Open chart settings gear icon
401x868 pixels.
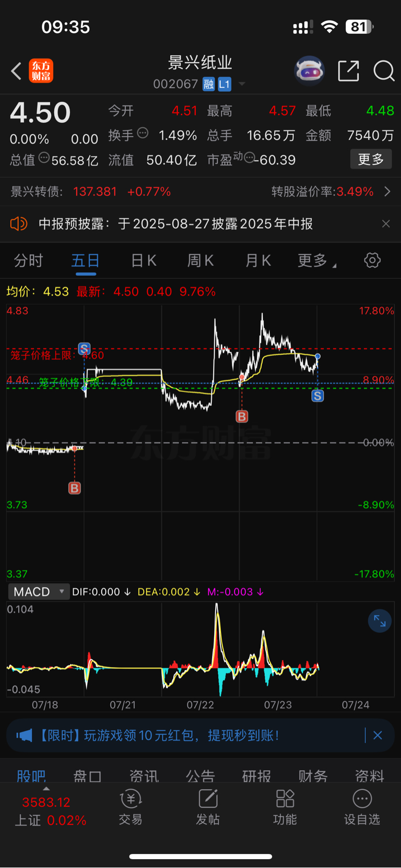click(372, 260)
